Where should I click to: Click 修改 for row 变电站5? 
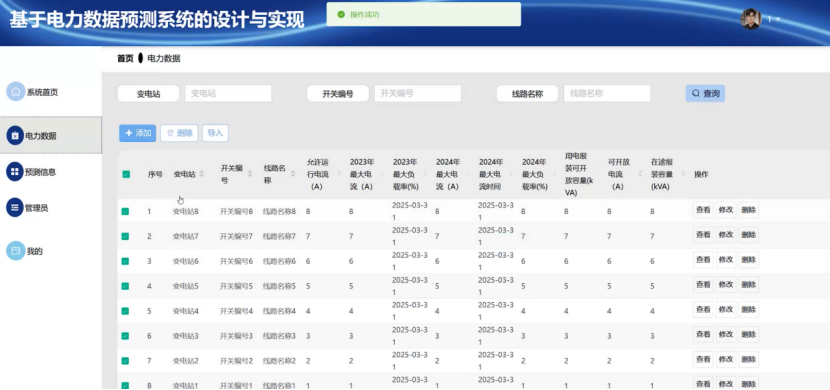726,284
